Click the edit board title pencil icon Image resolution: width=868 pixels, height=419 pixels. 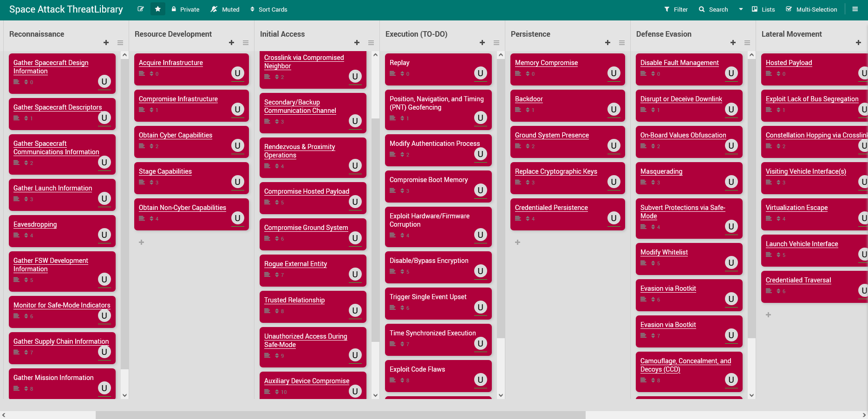coord(141,9)
